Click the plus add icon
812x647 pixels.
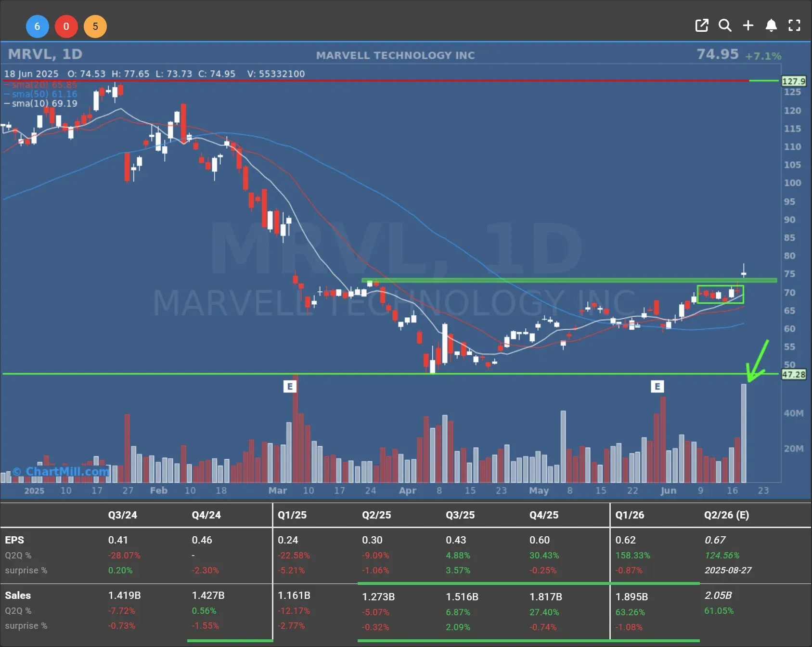748,26
